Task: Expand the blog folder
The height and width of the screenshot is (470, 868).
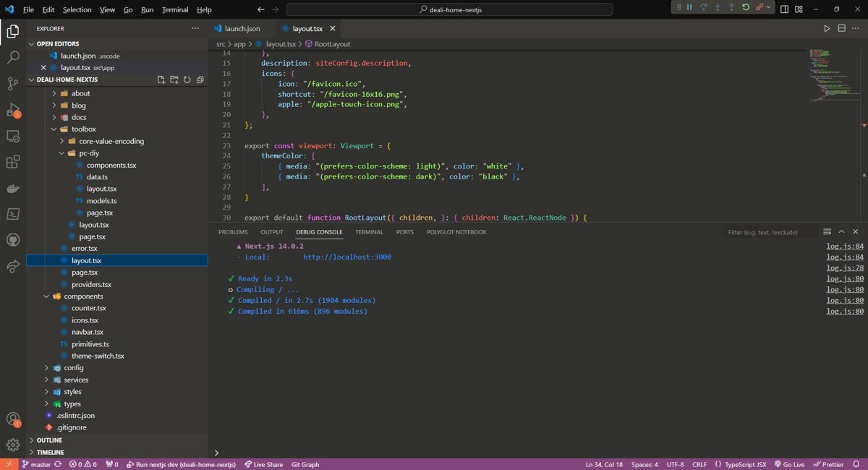Action: coord(54,105)
